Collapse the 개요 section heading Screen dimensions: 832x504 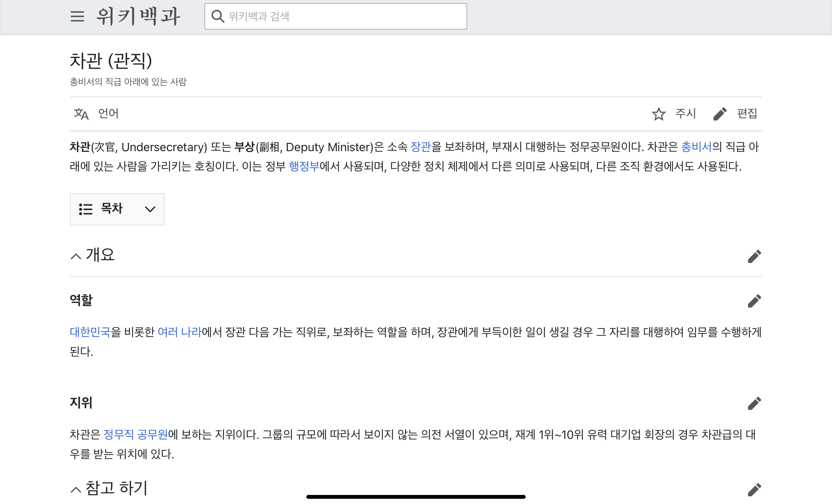76,256
